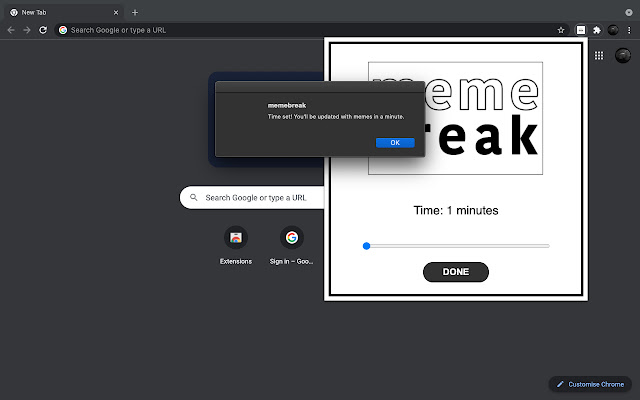Open the Sign in - Google shortcut tile
This screenshot has width=640, height=400.
(291, 246)
